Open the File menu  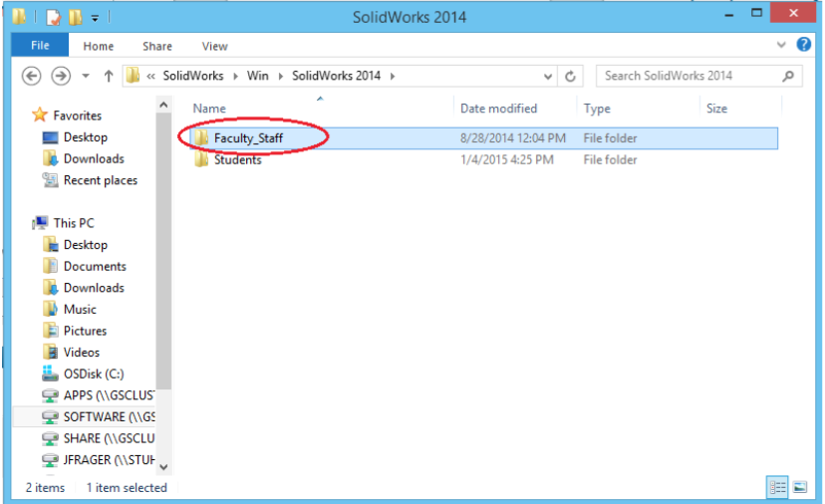[x=40, y=46]
